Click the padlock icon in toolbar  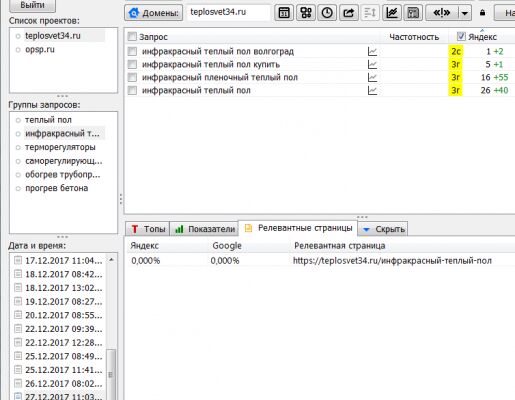point(482,13)
